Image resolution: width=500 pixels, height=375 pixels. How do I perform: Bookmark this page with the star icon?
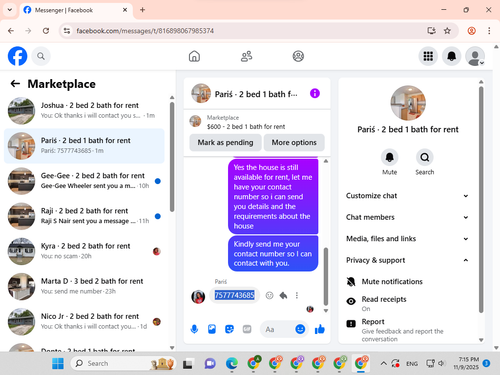[447, 31]
